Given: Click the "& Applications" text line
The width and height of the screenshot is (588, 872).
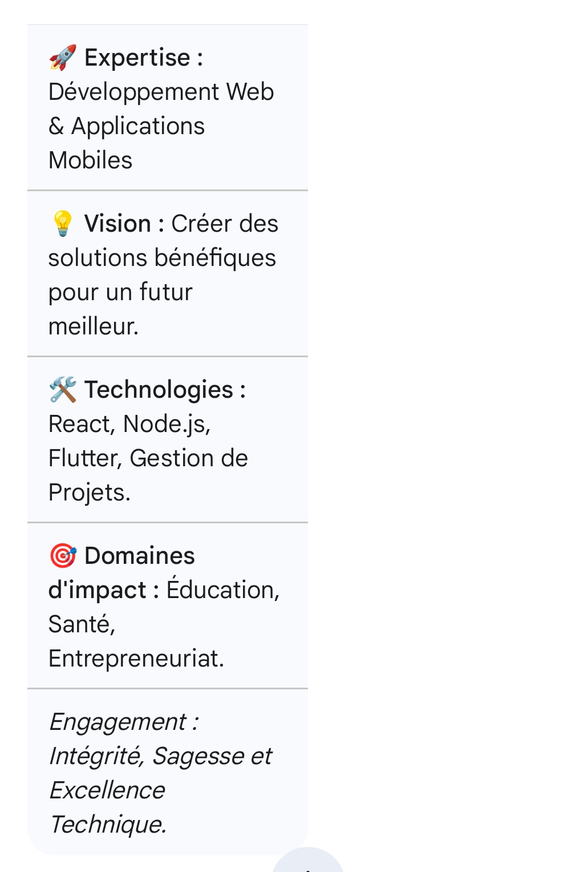Looking at the screenshot, I should click(x=127, y=126).
